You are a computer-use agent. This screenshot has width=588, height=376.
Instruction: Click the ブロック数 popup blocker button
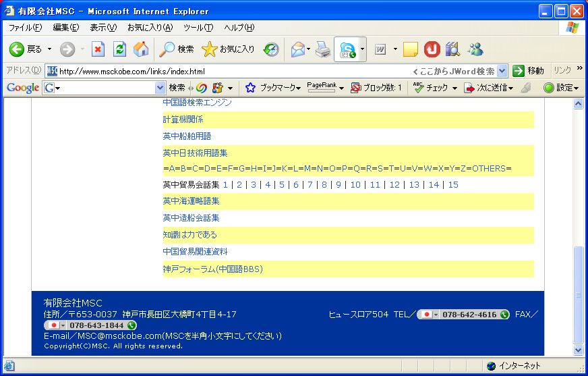coord(376,88)
